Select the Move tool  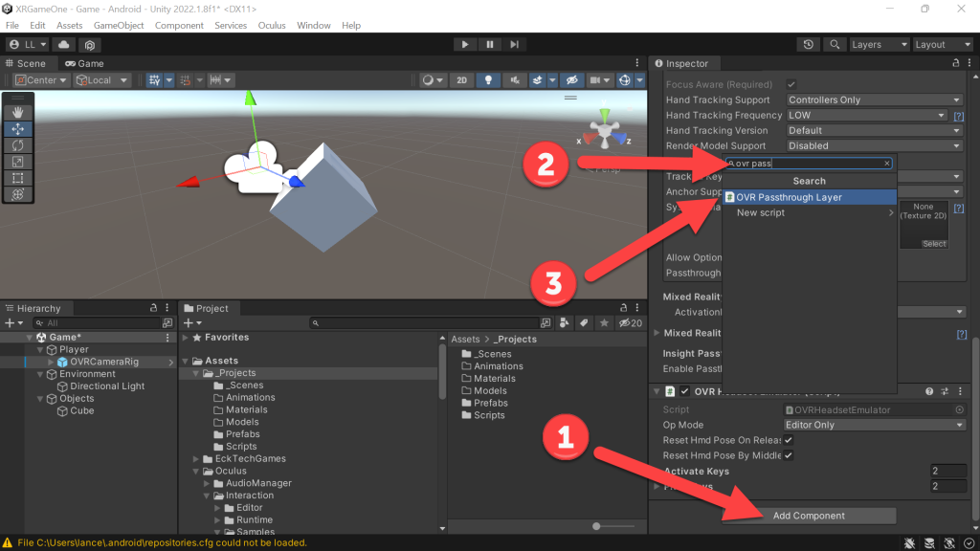(x=17, y=129)
